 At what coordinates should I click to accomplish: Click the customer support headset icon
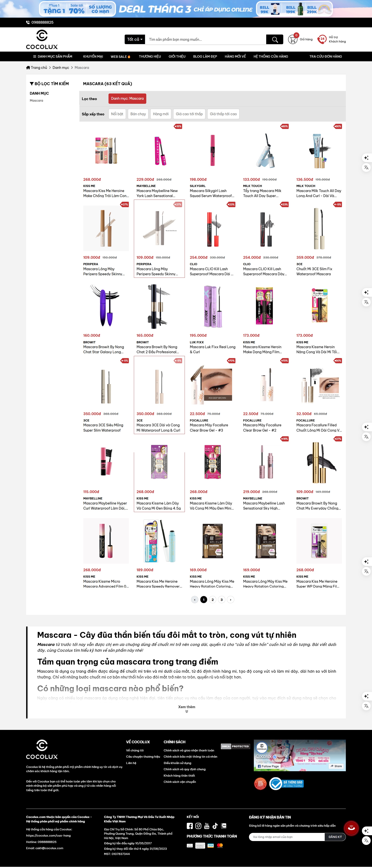tap(322, 39)
